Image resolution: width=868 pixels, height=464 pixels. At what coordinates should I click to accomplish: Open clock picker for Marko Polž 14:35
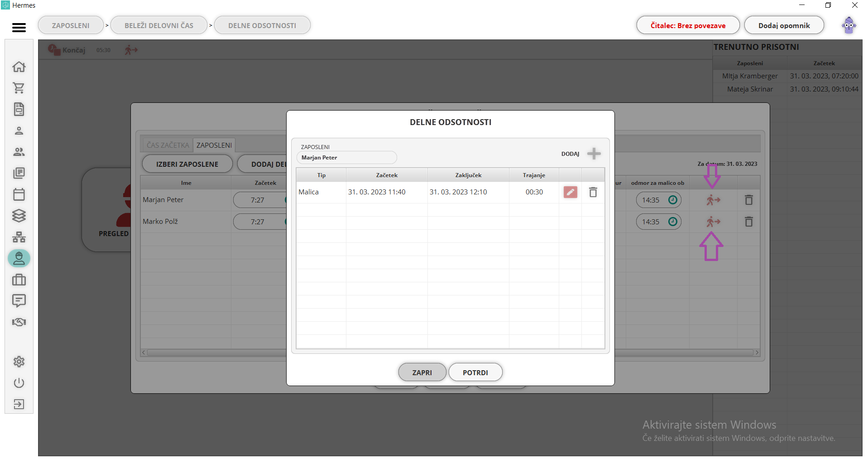point(672,222)
